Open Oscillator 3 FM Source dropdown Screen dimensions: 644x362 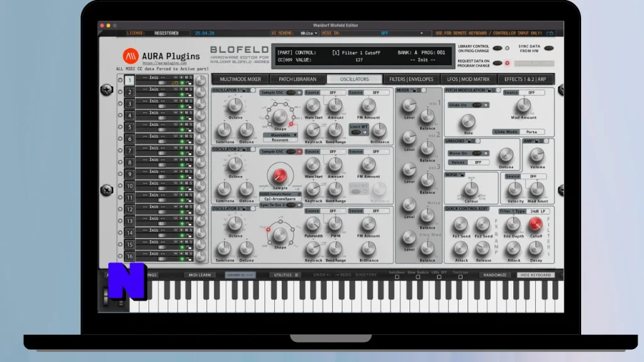[376, 211]
